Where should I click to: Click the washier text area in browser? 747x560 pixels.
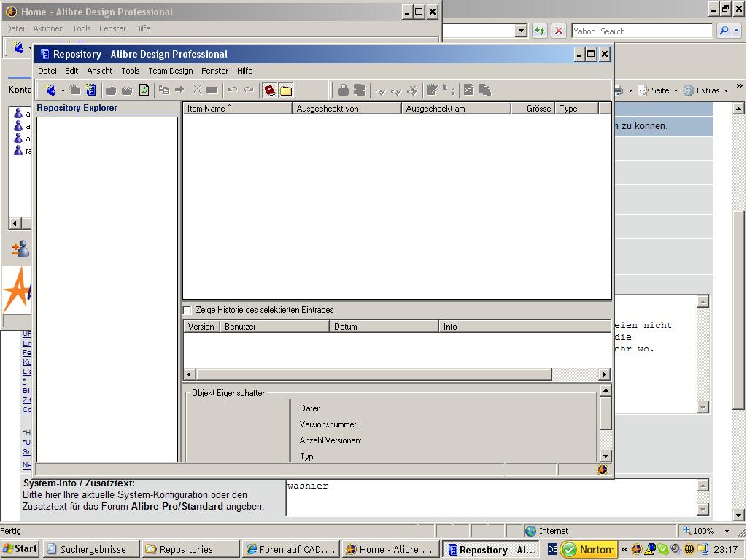click(x=492, y=497)
